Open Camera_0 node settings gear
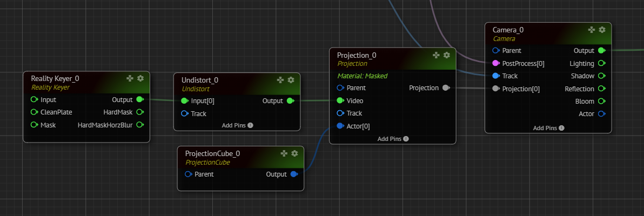 (602, 30)
